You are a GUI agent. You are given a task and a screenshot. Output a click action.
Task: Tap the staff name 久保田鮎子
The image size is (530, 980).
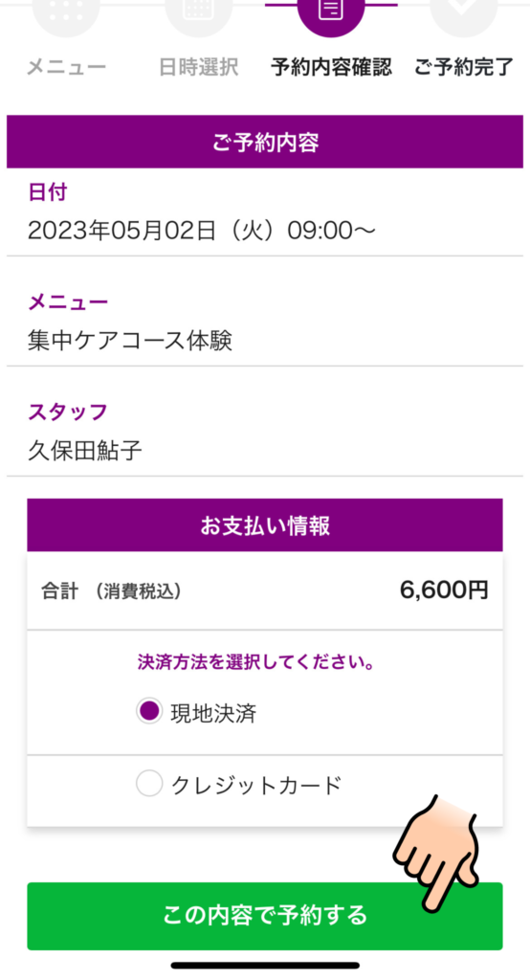[85, 450]
